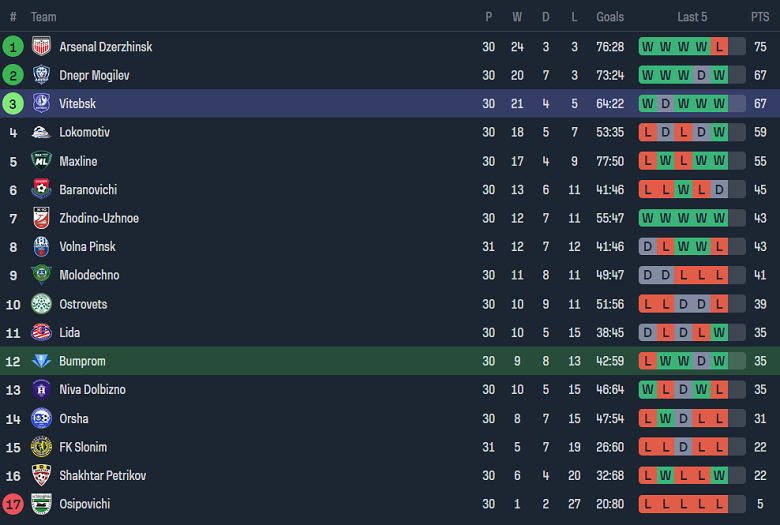
Task: Click the Bumprom diamond logo
Action: (41, 361)
